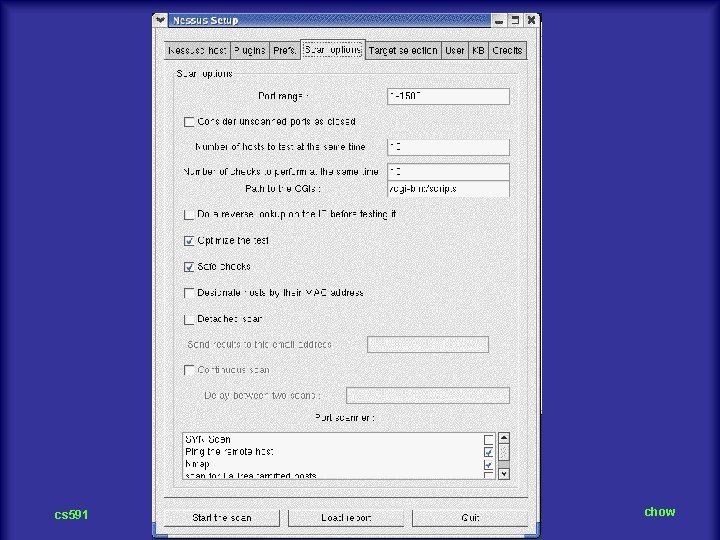Viewport: 720px width, 540px height.
Task: Toggle the Nmap port scanner checkbox
Action: click(489, 465)
